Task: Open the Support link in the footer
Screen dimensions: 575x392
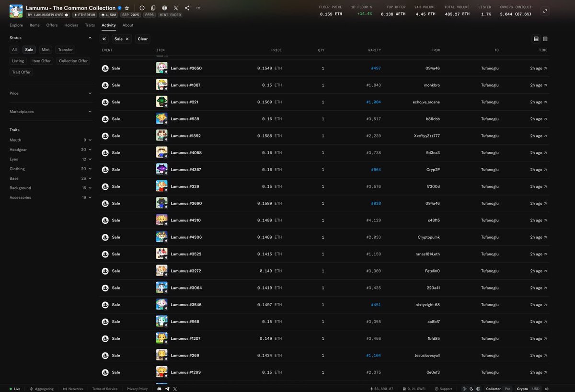Action: [x=444, y=389]
